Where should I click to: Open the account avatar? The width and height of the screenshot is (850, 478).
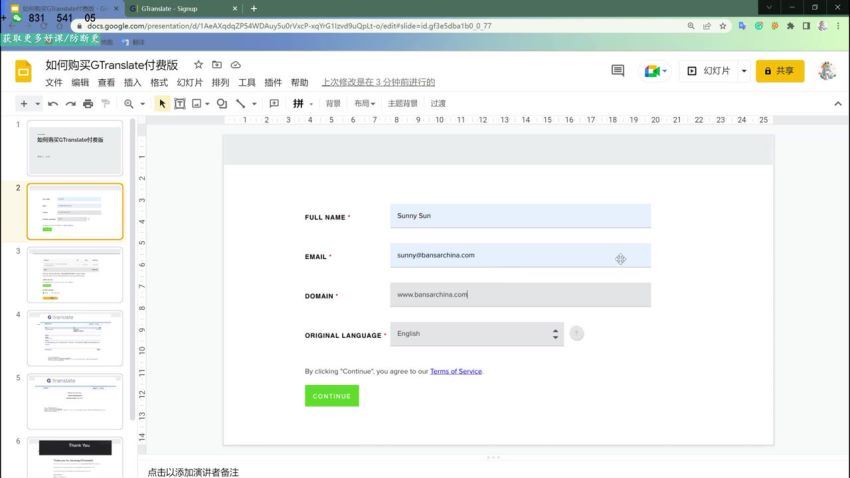pyautogui.click(x=827, y=71)
